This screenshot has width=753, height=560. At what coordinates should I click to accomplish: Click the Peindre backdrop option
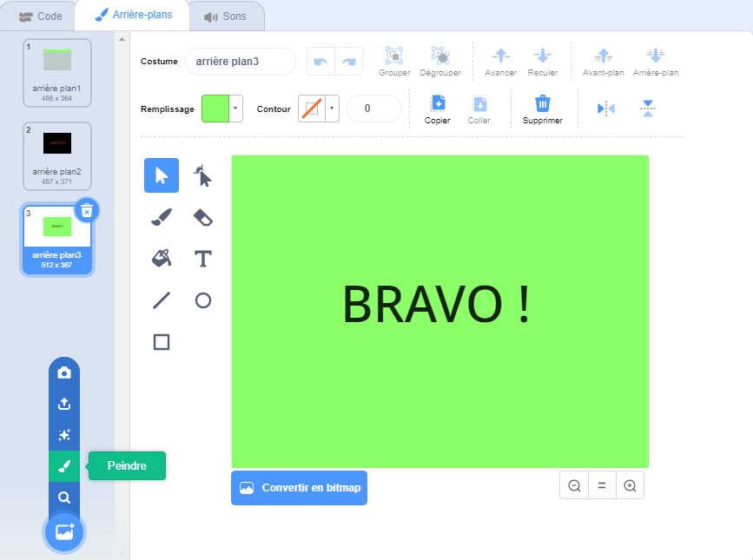pyautogui.click(x=64, y=466)
